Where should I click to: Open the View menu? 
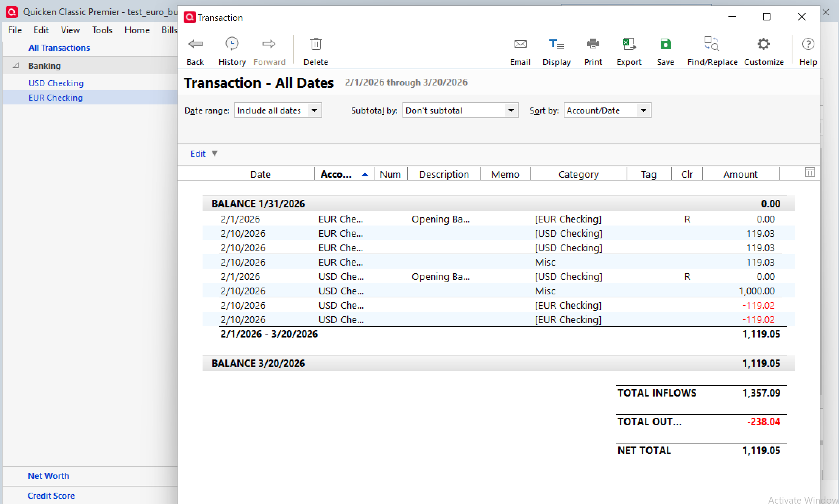[70, 30]
